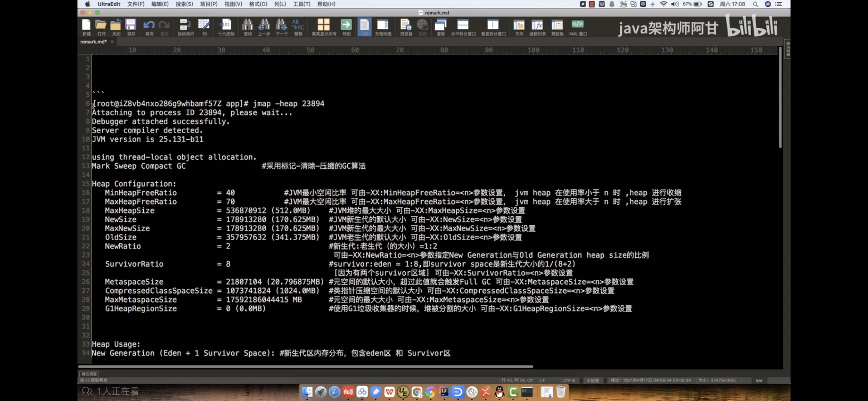Split window horizontally with 水平拆分窗口
Screen dimensions: 868x401
coord(463,27)
